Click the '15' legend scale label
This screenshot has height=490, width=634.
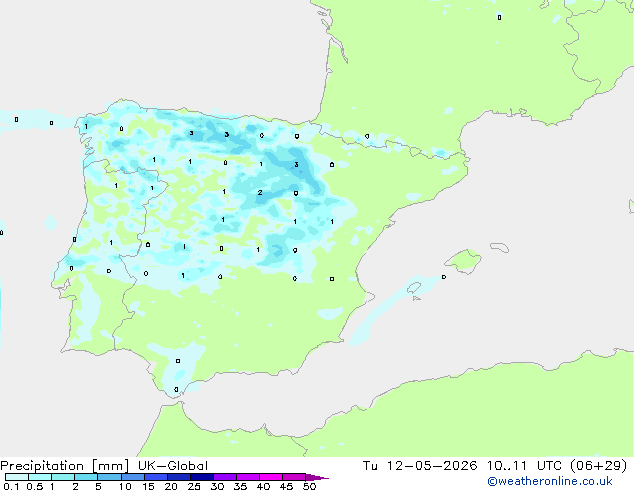(x=148, y=486)
